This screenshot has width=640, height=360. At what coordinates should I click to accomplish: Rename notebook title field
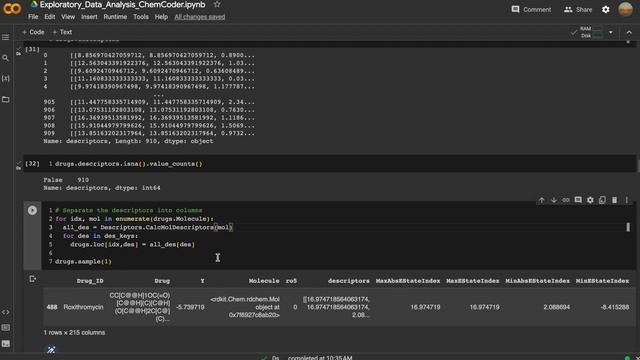pyautogui.click(x=122, y=4)
